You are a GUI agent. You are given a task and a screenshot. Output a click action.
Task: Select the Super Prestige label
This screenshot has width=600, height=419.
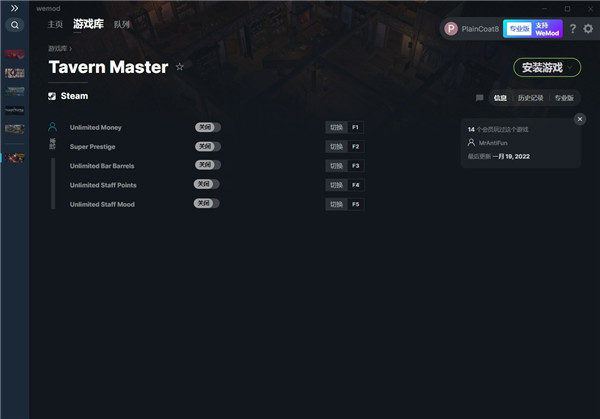92,147
